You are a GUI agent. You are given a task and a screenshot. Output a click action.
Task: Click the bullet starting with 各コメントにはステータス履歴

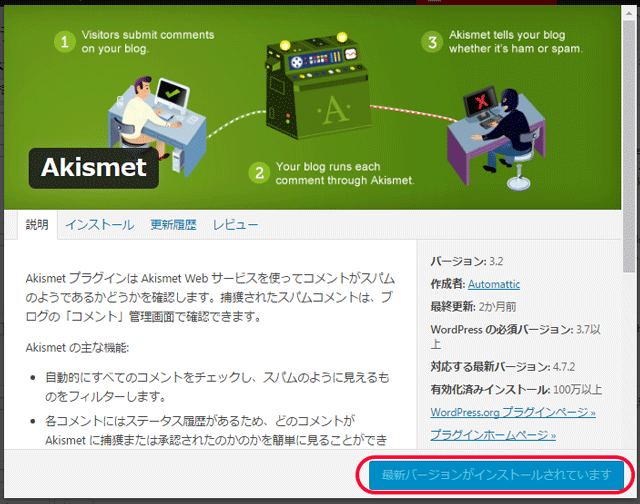point(216,430)
